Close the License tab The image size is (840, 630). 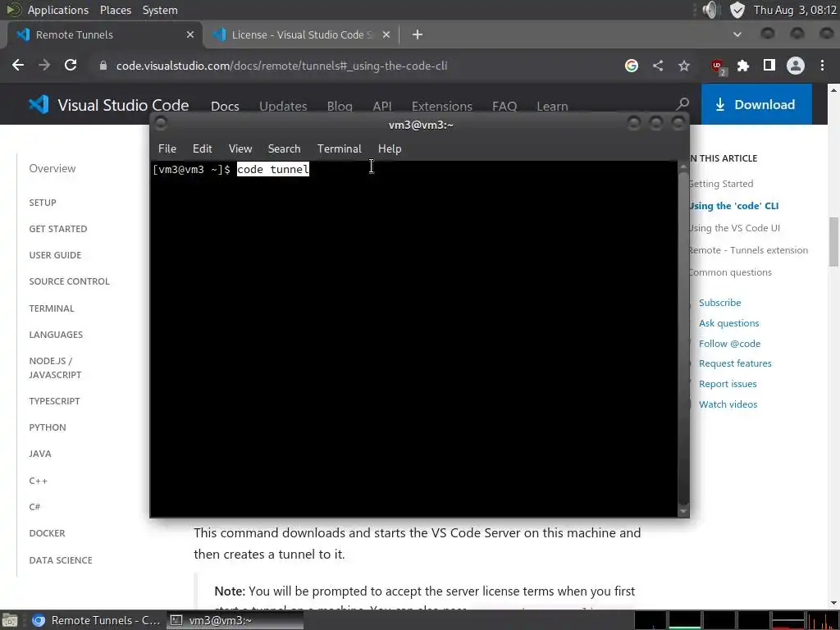386,34
